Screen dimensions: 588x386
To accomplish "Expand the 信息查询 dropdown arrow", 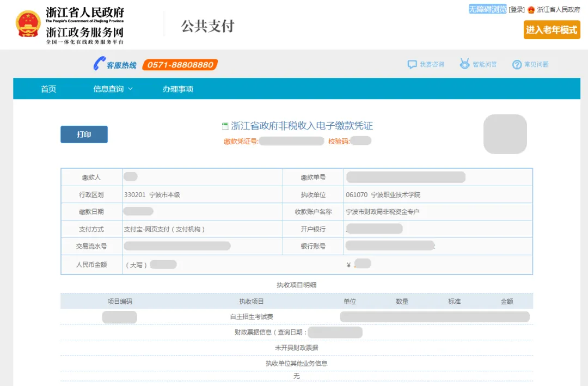I will 131,89.
